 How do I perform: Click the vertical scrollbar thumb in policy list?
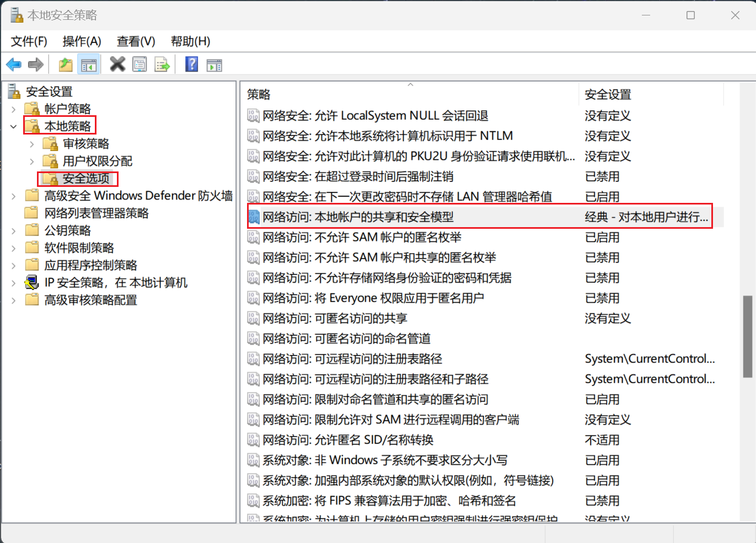(747, 336)
